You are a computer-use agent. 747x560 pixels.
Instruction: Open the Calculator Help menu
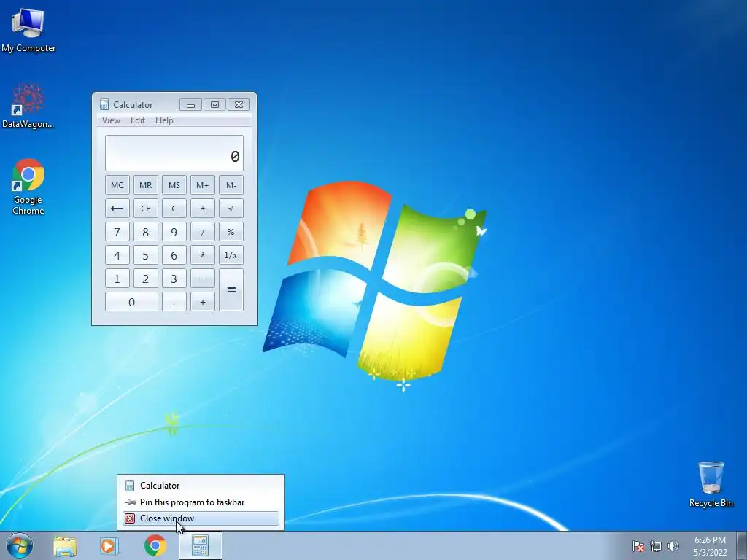tap(164, 120)
